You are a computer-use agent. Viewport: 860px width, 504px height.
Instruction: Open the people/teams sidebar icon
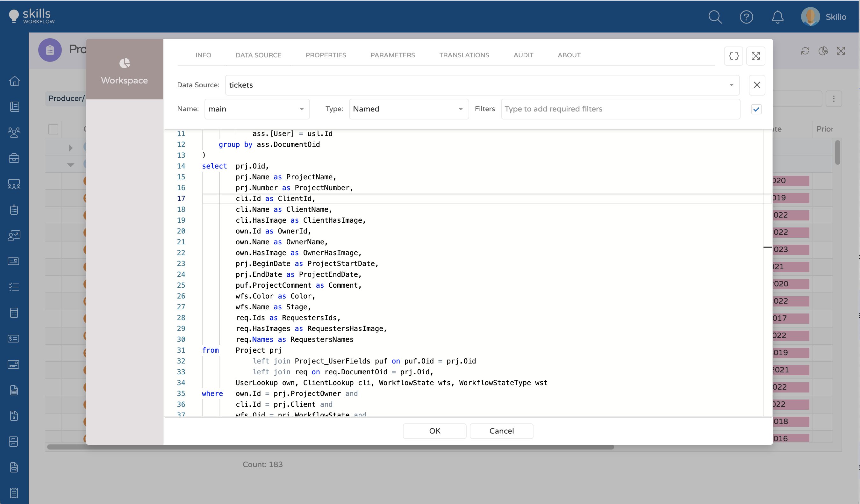[14, 132]
